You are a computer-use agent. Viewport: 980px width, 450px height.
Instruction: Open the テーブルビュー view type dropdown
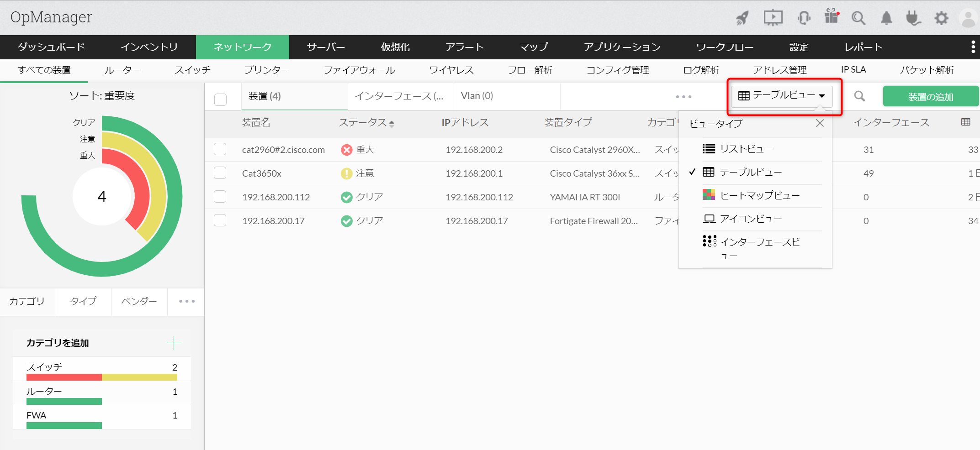tap(782, 96)
